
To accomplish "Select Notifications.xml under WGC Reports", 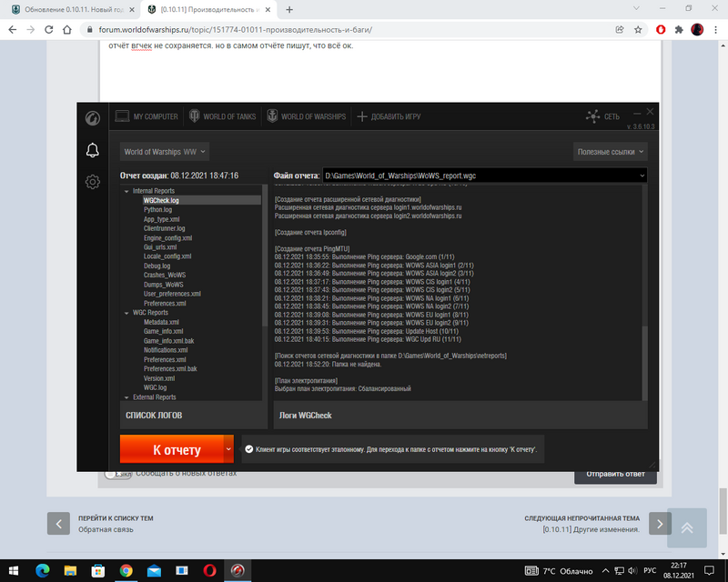I will pos(166,350).
